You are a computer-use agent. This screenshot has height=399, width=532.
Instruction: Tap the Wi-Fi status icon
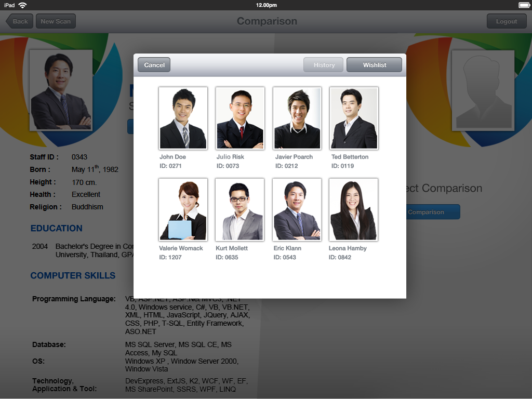[22, 5]
